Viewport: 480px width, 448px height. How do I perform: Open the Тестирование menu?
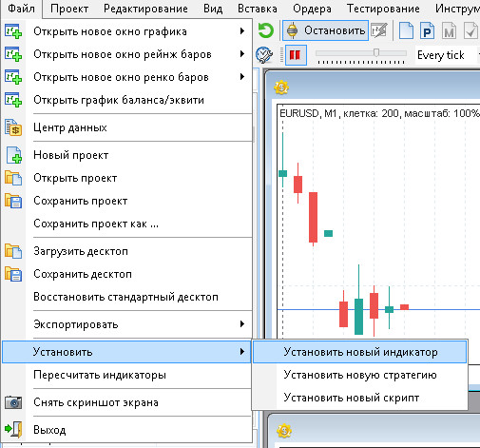(x=383, y=9)
